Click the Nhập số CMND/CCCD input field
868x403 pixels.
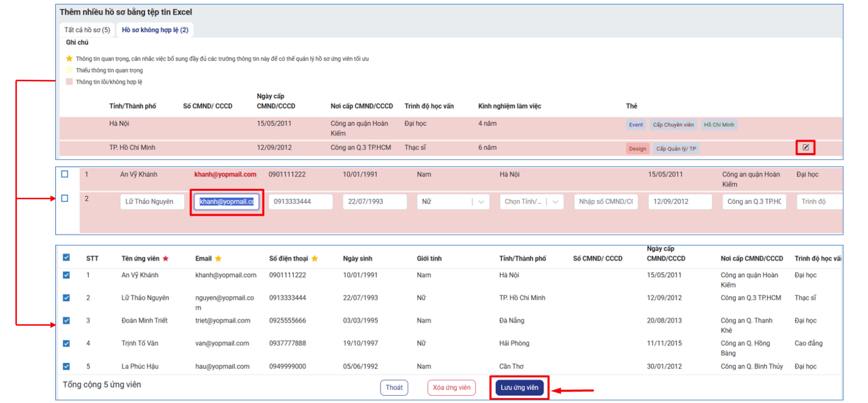[606, 201]
